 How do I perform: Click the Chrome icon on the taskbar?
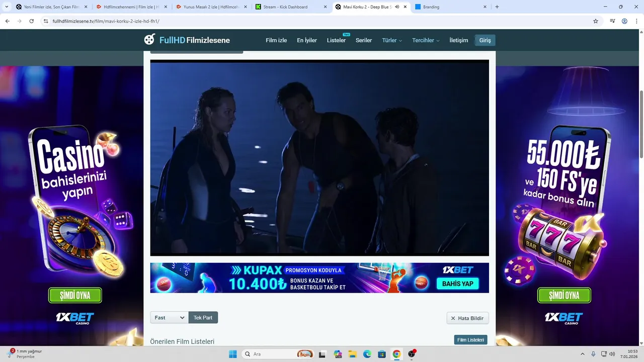pos(396,354)
